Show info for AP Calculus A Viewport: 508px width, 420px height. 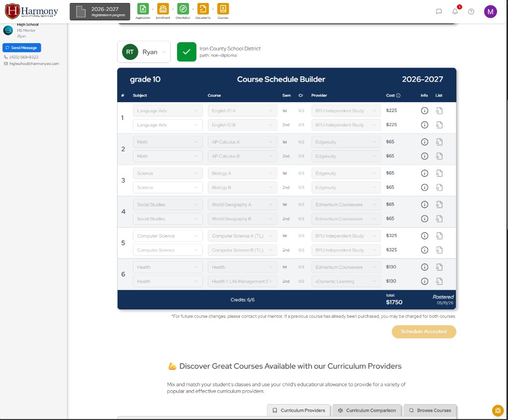click(425, 142)
